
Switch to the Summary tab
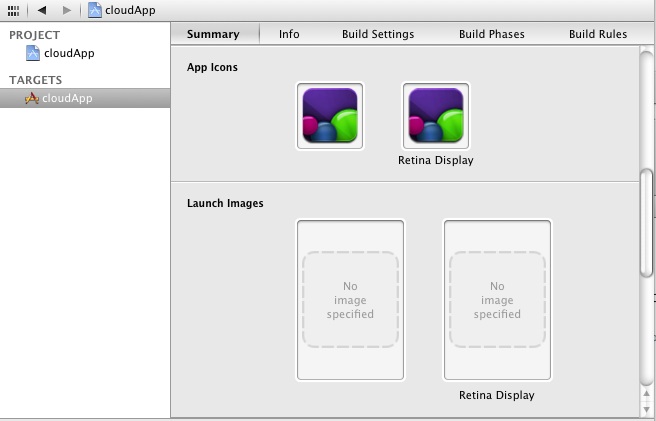coord(213,34)
